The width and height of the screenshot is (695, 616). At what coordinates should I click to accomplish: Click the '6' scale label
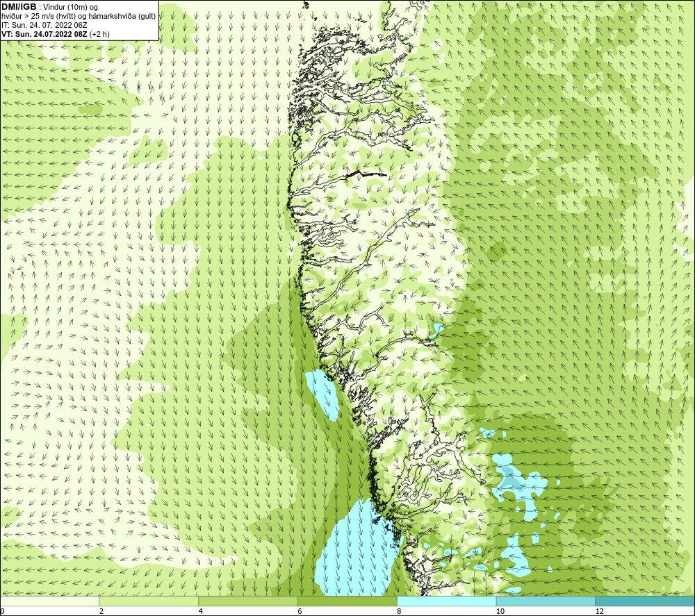pos(300,612)
